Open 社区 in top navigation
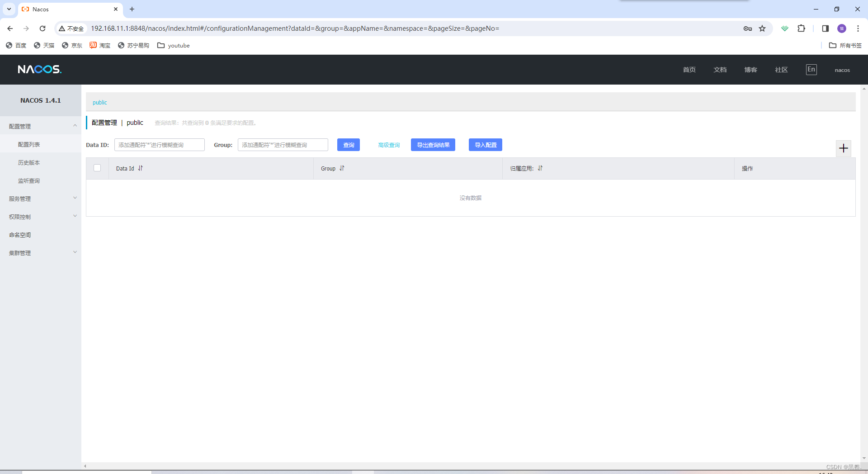This screenshot has width=868, height=474. (781, 70)
